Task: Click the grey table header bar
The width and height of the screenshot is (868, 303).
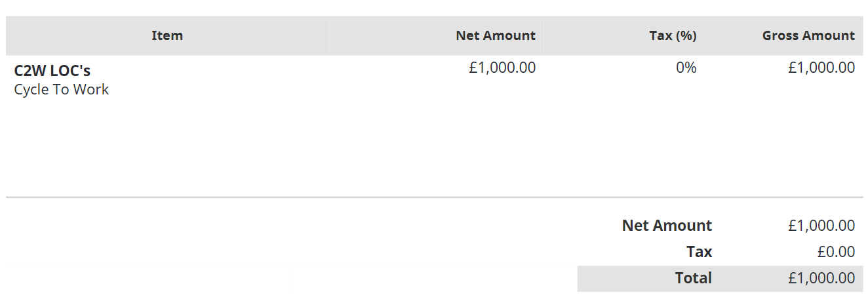Action: coord(434,35)
